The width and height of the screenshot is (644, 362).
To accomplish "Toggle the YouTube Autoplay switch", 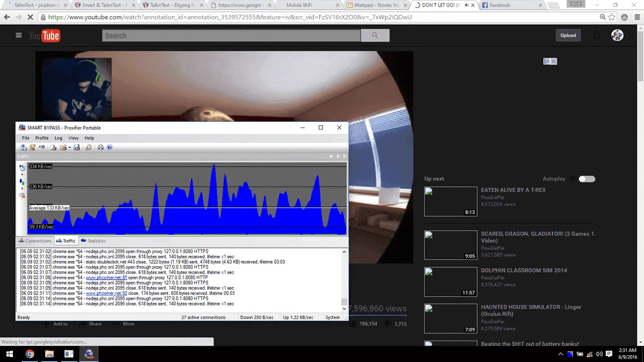I will pyautogui.click(x=587, y=179).
